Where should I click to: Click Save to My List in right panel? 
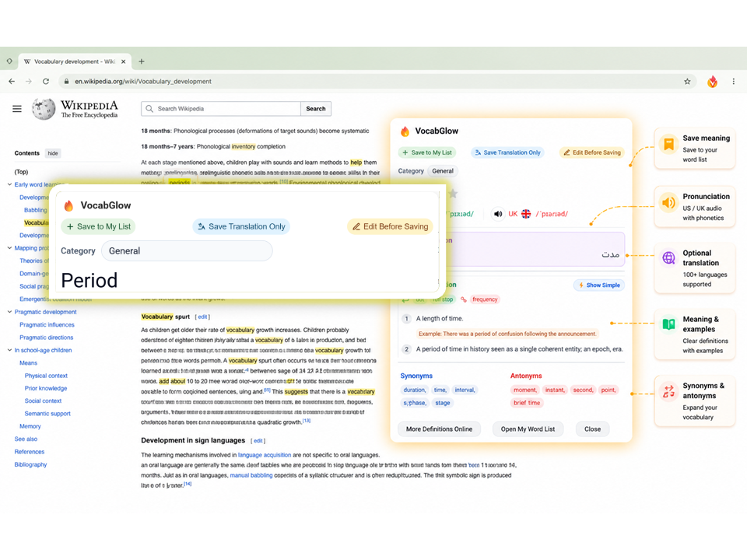[427, 152]
